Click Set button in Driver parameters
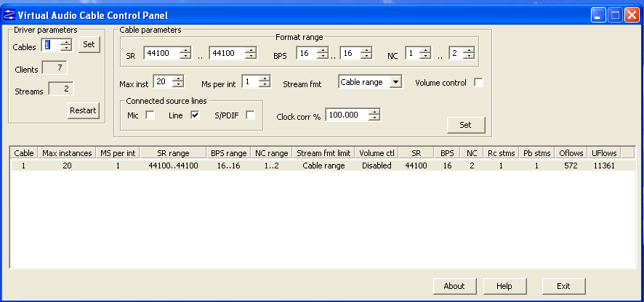The image size is (644, 302). coord(89,44)
